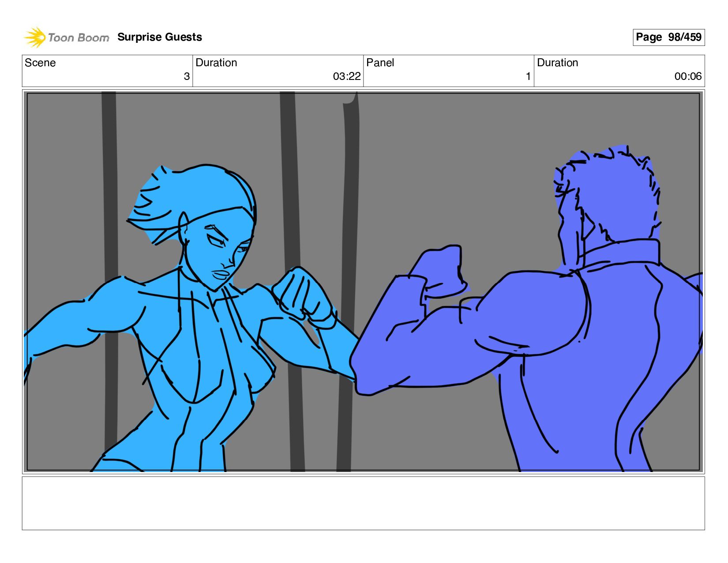Click the scene duration value 03:22
Screen dimensions: 728x563
coord(347,76)
